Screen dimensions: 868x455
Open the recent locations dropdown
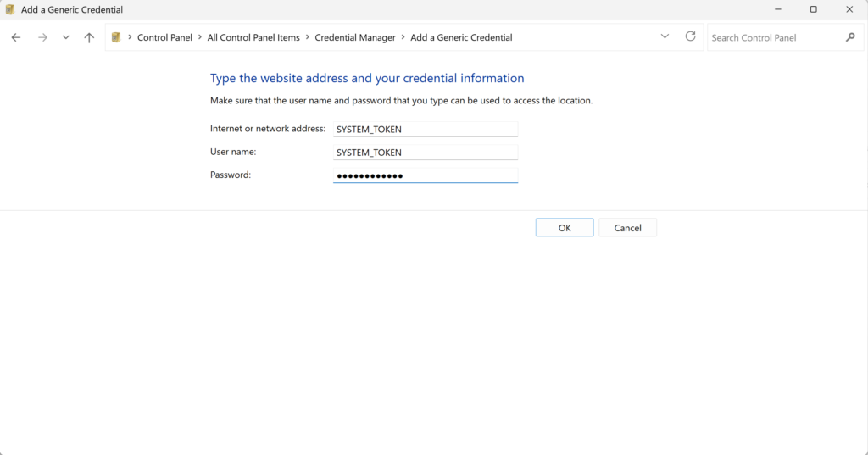tap(66, 38)
